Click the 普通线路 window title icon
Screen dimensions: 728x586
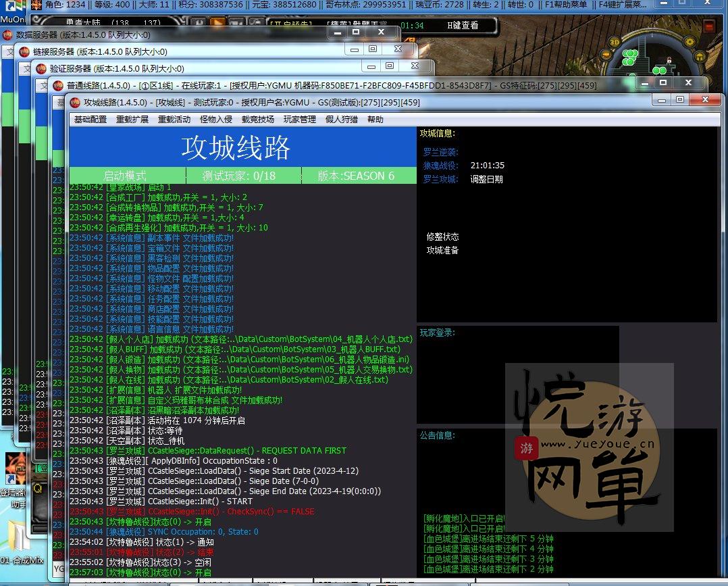[x=57, y=86]
